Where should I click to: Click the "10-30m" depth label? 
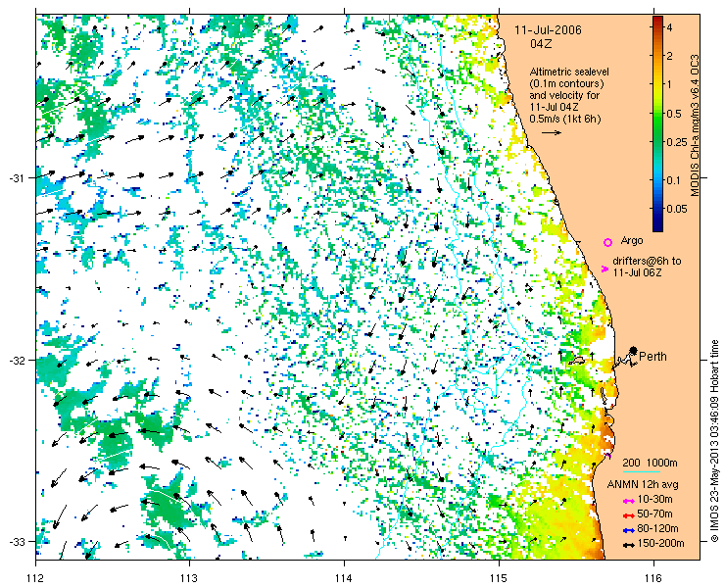[x=654, y=500]
